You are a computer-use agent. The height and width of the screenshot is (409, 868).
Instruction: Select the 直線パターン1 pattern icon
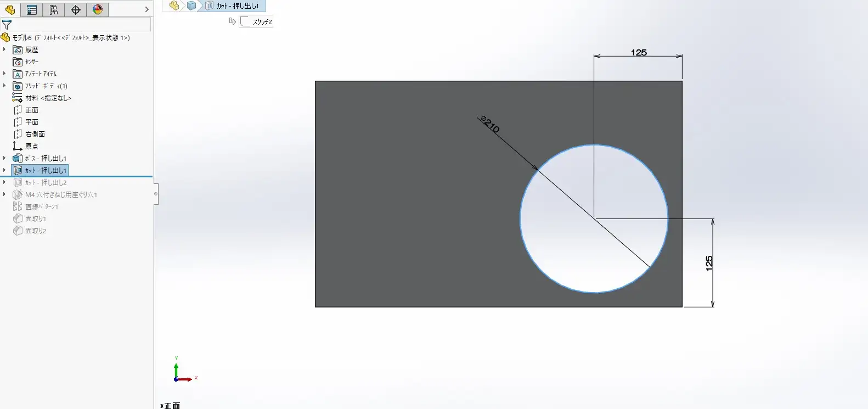coord(18,207)
